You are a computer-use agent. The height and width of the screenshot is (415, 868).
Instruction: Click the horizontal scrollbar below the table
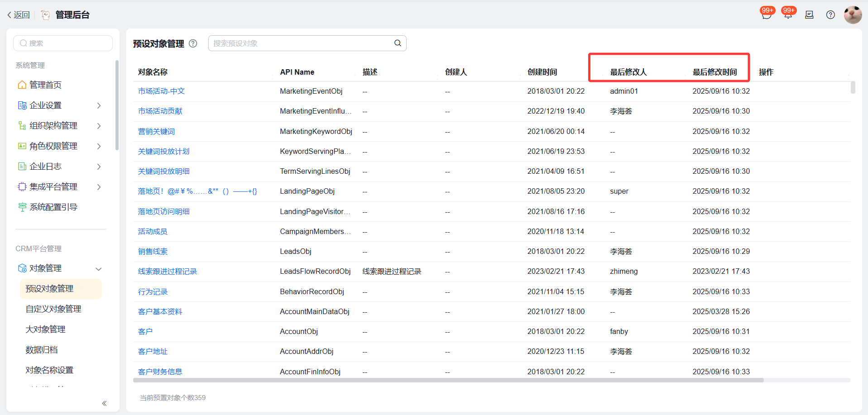point(448,380)
